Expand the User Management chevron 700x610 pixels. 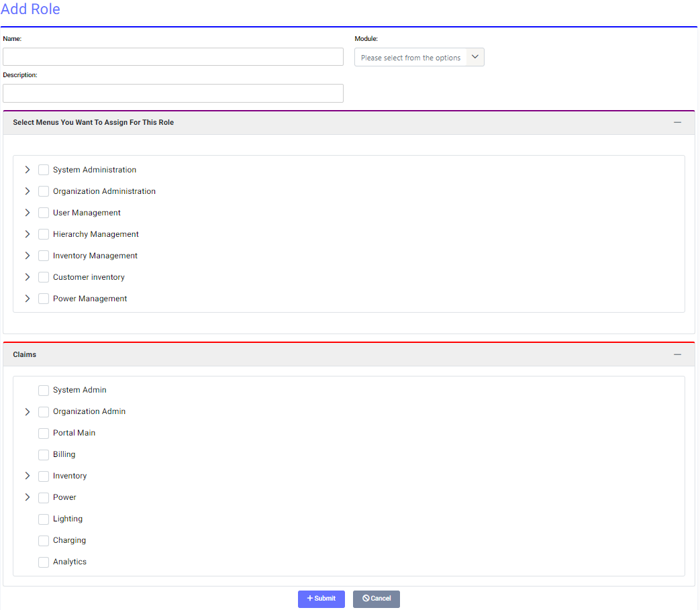(28, 213)
